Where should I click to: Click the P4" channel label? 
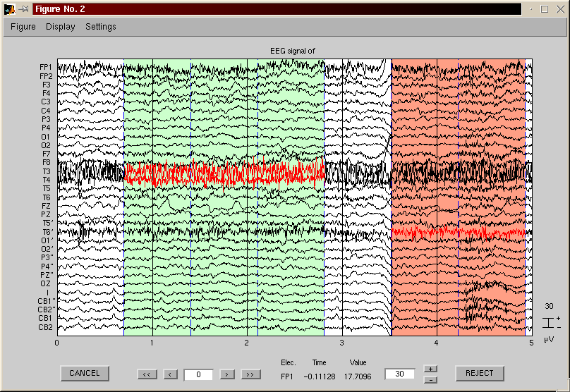47,267
